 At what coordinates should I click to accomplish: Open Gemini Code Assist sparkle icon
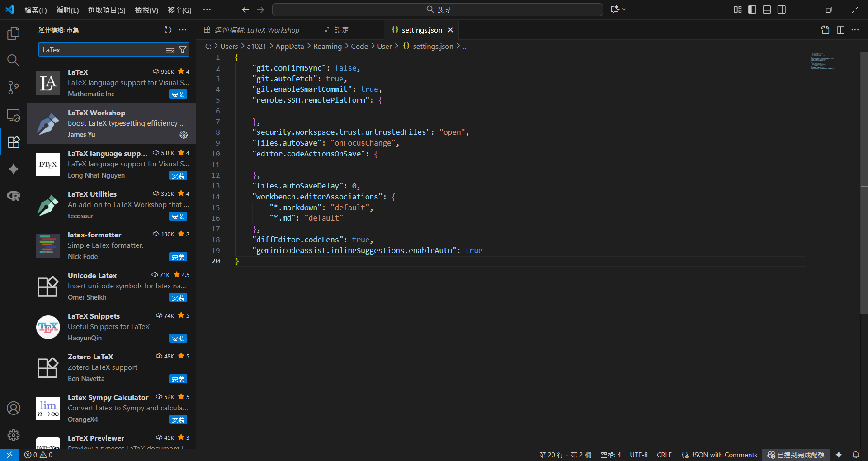[14, 169]
